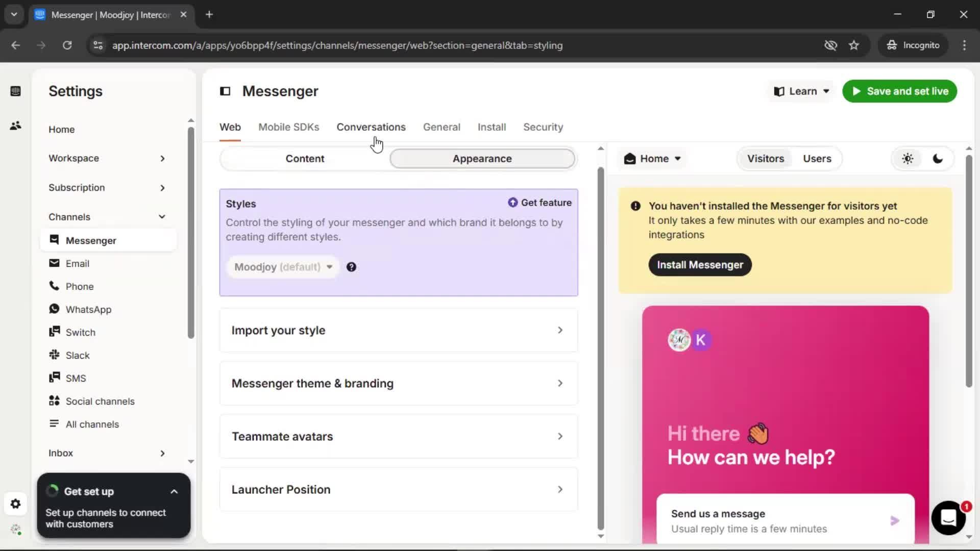Expand the Teammate avatars section

pyautogui.click(x=399, y=436)
